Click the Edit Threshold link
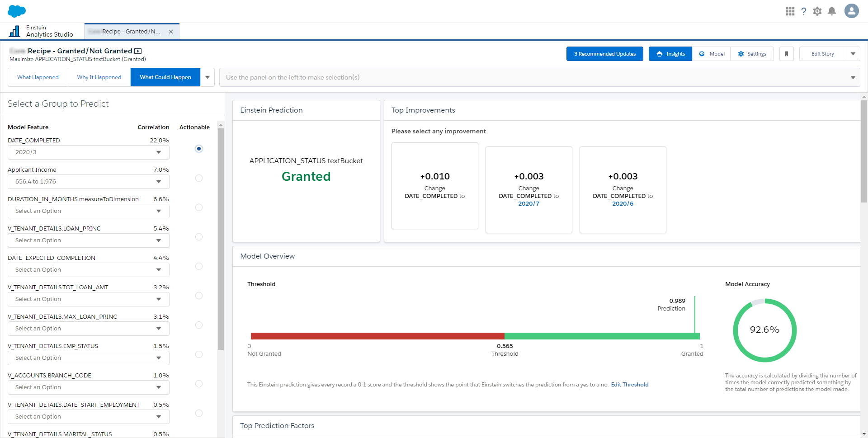This screenshot has height=438, width=868. pos(630,385)
